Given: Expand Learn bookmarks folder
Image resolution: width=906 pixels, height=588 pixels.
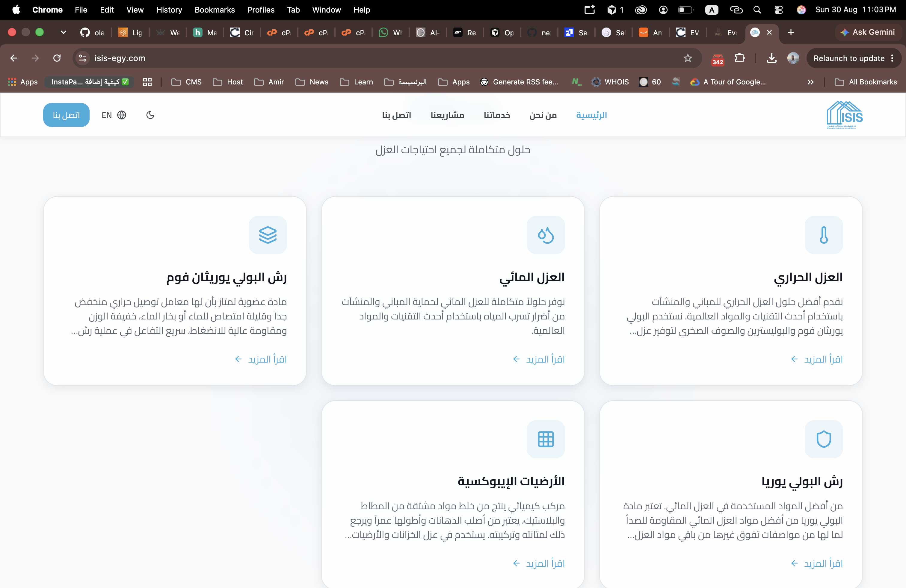Looking at the screenshot, I should pyautogui.click(x=356, y=82).
